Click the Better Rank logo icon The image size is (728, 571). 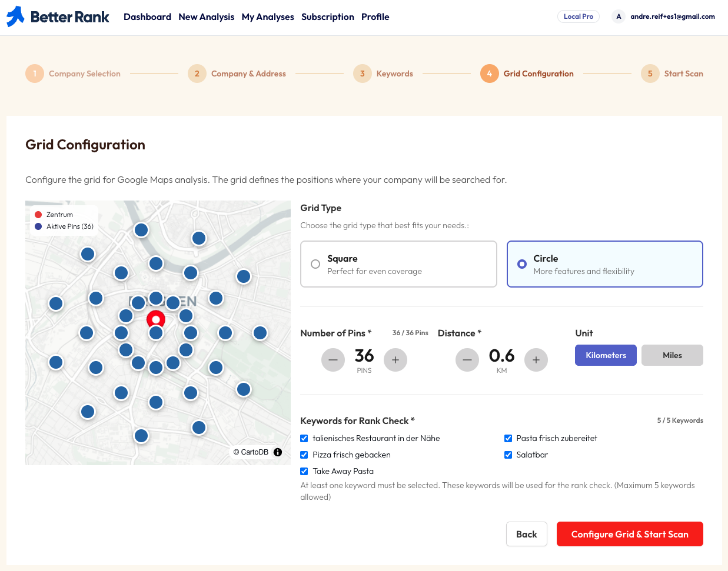tap(14, 16)
